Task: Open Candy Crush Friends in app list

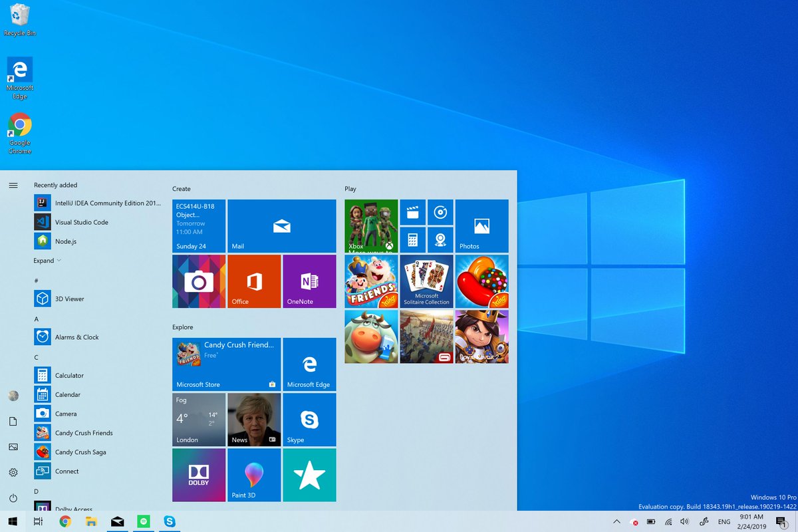Action: [x=98, y=433]
